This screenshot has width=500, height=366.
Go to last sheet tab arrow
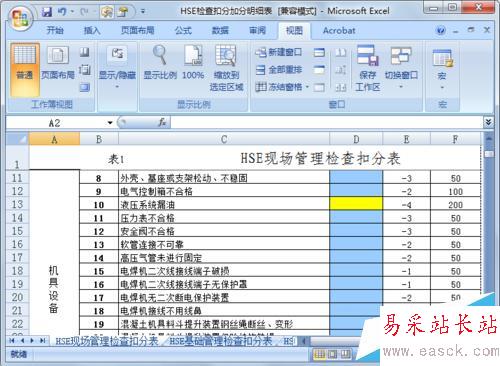point(43,341)
